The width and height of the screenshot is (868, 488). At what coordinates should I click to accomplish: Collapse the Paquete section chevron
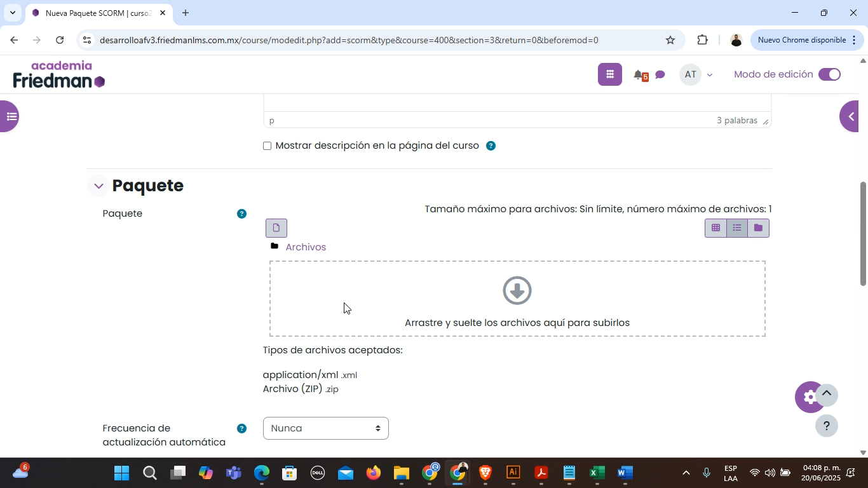click(98, 186)
